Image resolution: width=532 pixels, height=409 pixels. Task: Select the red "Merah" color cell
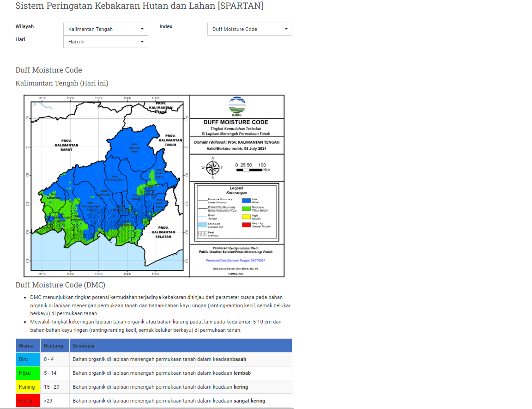click(x=28, y=401)
